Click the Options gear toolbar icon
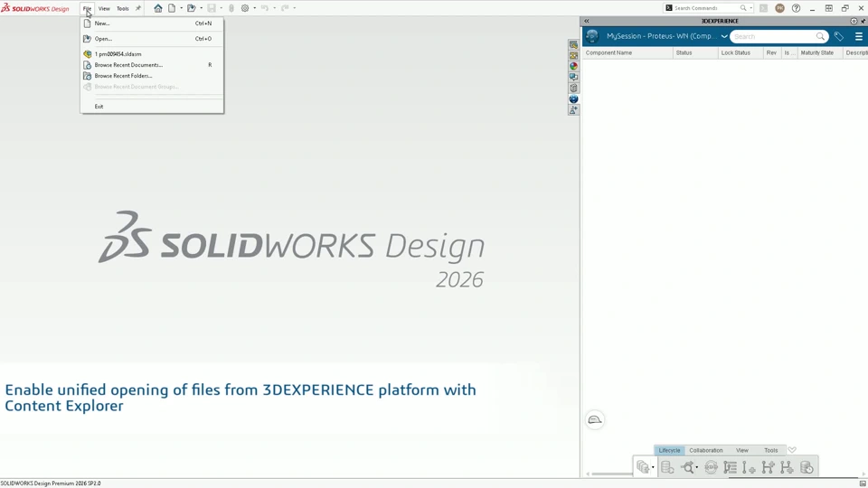The height and width of the screenshot is (488, 868). pos(245,8)
